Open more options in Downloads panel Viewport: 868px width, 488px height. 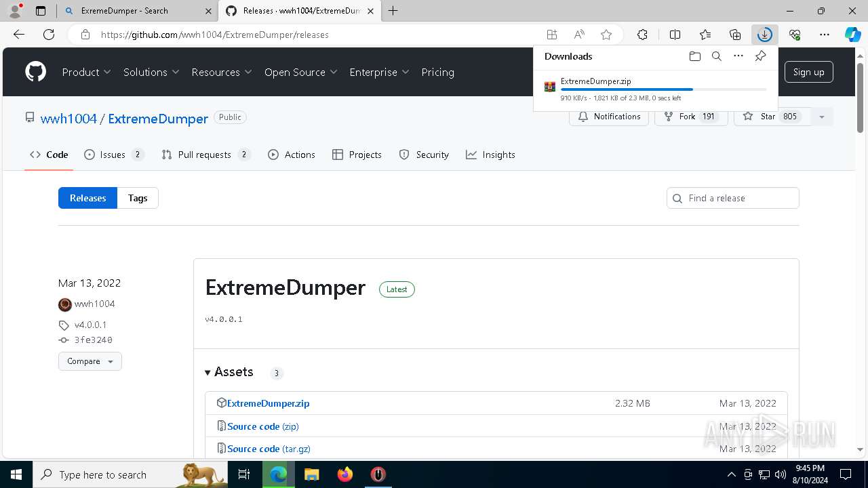click(738, 56)
